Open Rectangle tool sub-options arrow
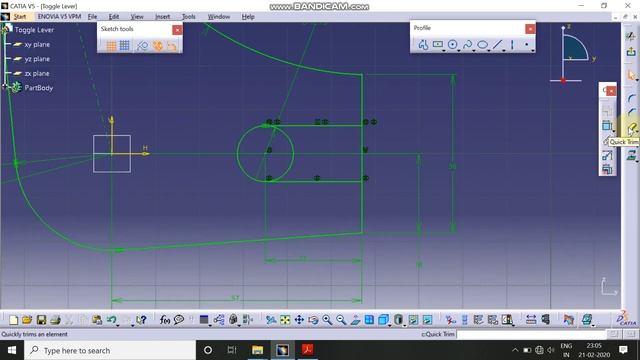This screenshot has width=640, height=360. (x=444, y=51)
